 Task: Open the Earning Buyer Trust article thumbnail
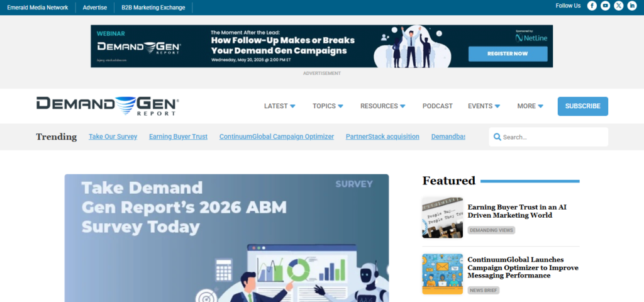[442, 217]
